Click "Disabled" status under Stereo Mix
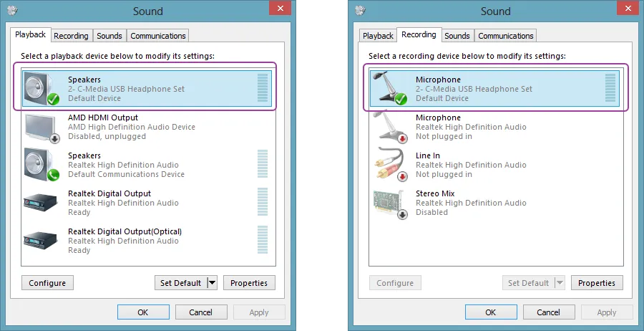 [431, 212]
